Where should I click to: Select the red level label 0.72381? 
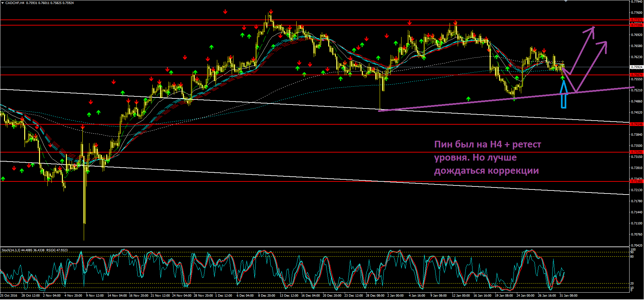coord(637,181)
